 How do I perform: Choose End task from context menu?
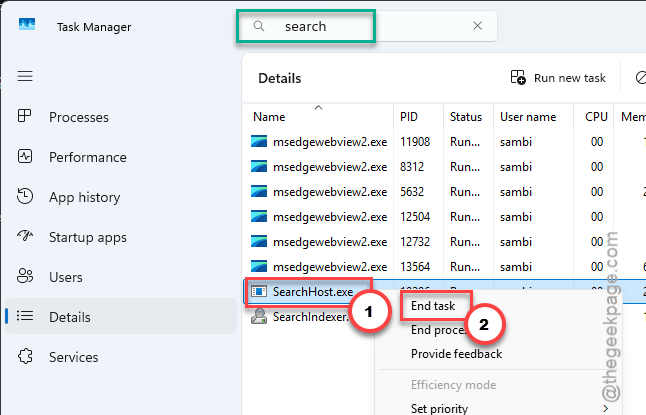pyautogui.click(x=433, y=306)
